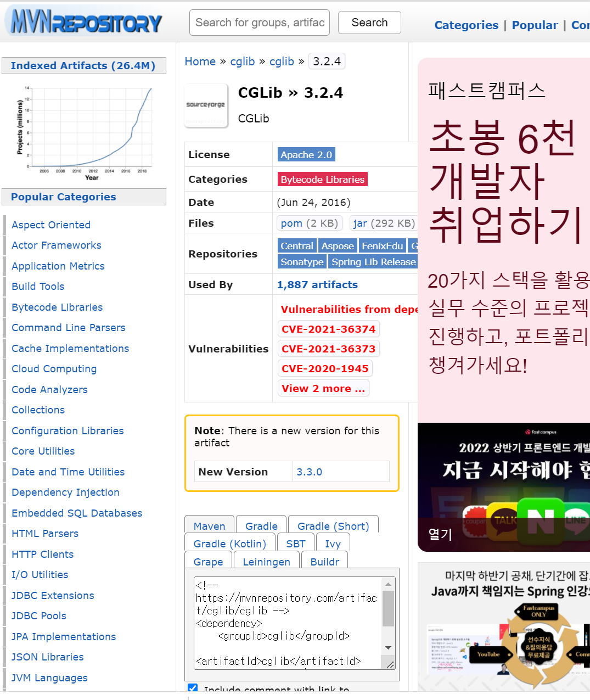
Task: Select the Gradle (Kotlin) tab
Action: (x=230, y=543)
